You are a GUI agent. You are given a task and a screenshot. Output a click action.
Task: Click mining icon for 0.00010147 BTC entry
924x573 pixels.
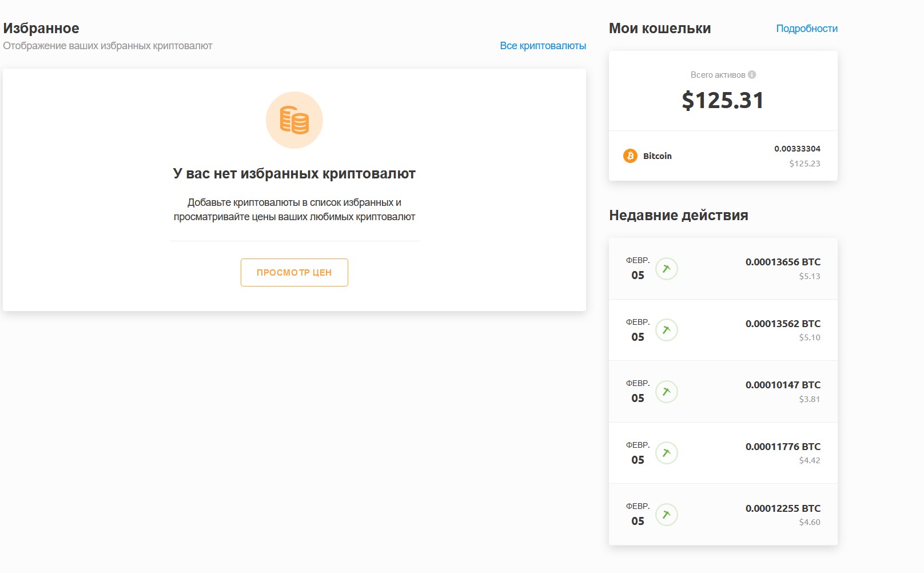[666, 392]
